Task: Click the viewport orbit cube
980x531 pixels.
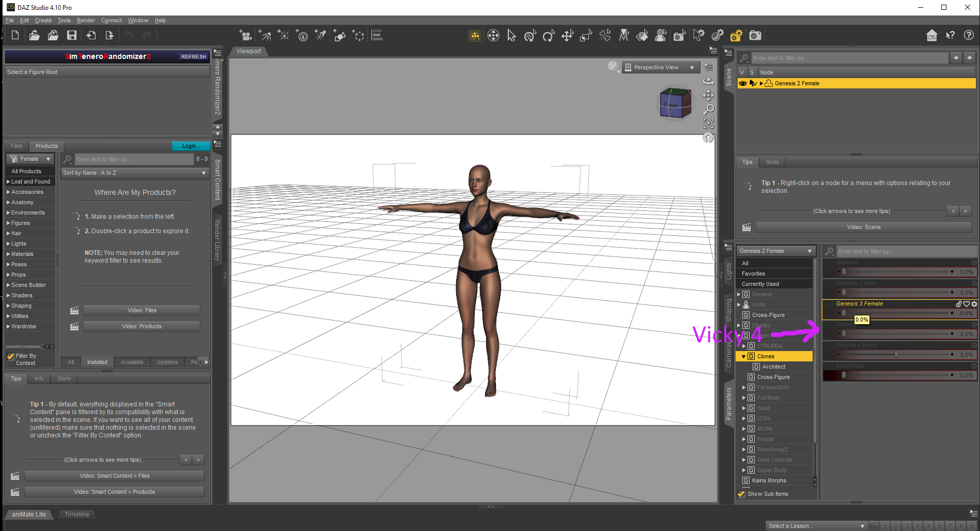Action: coord(676,102)
